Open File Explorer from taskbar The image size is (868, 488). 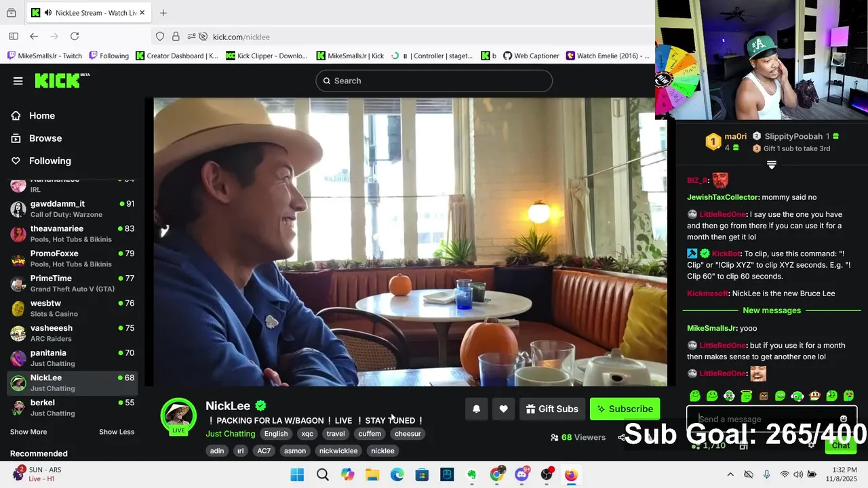click(x=372, y=474)
